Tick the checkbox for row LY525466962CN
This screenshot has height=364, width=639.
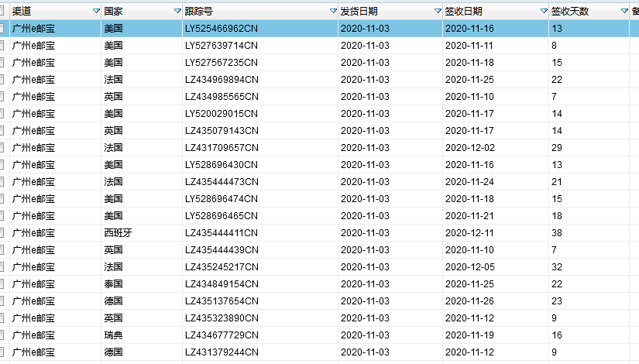point(3,28)
